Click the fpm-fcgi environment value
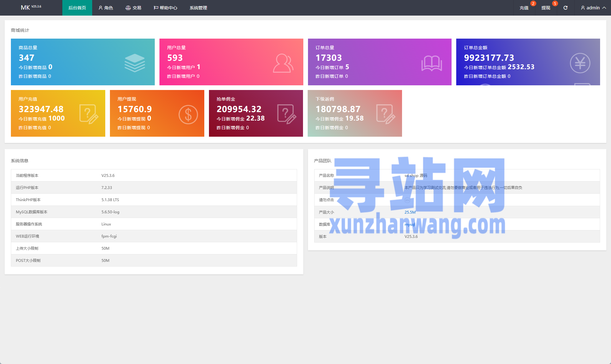The width and height of the screenshot is (611, 364). 109,236
